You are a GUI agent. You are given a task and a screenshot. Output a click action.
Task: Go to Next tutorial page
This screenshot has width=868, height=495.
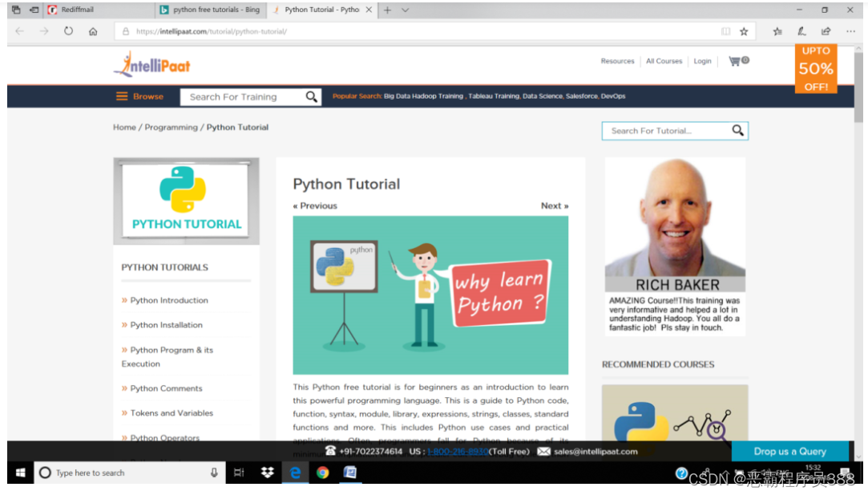pyautogui.click(x=555, y=205)
